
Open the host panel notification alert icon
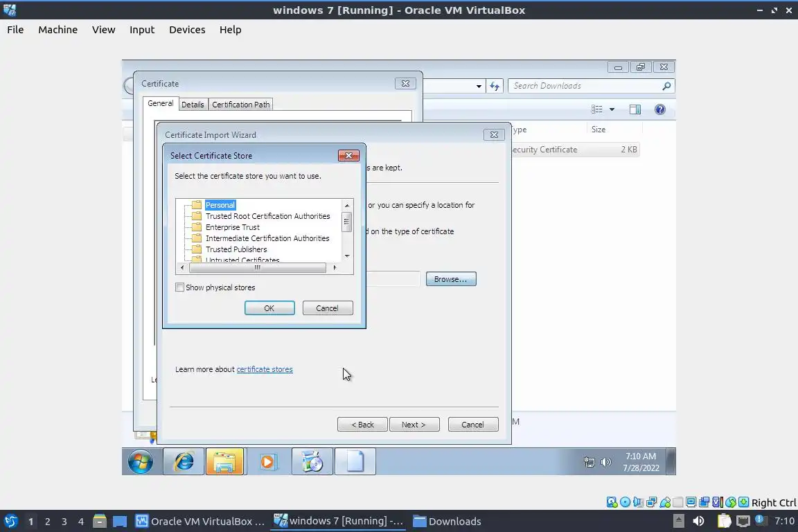click(760, 520)
